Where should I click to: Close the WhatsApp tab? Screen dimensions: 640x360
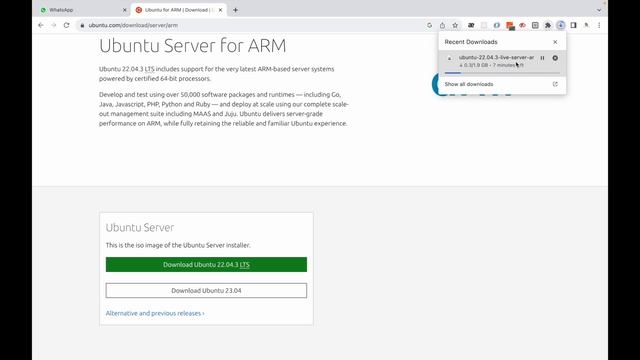[124, 10]
